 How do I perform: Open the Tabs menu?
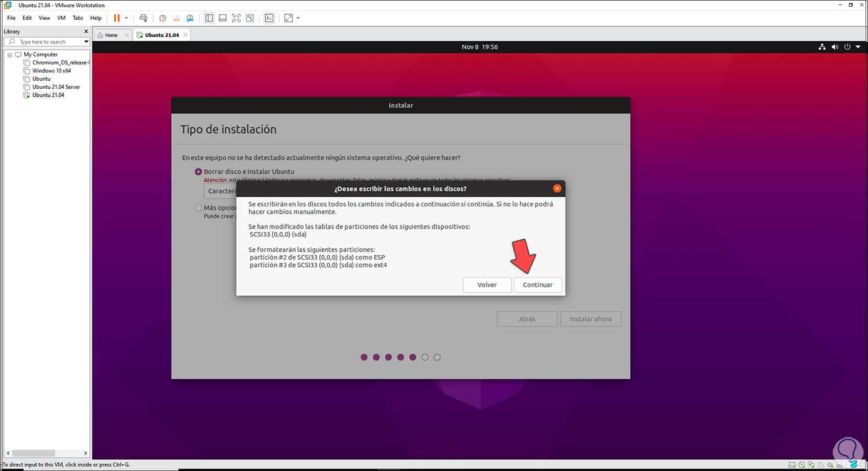(x=77, y=18)
